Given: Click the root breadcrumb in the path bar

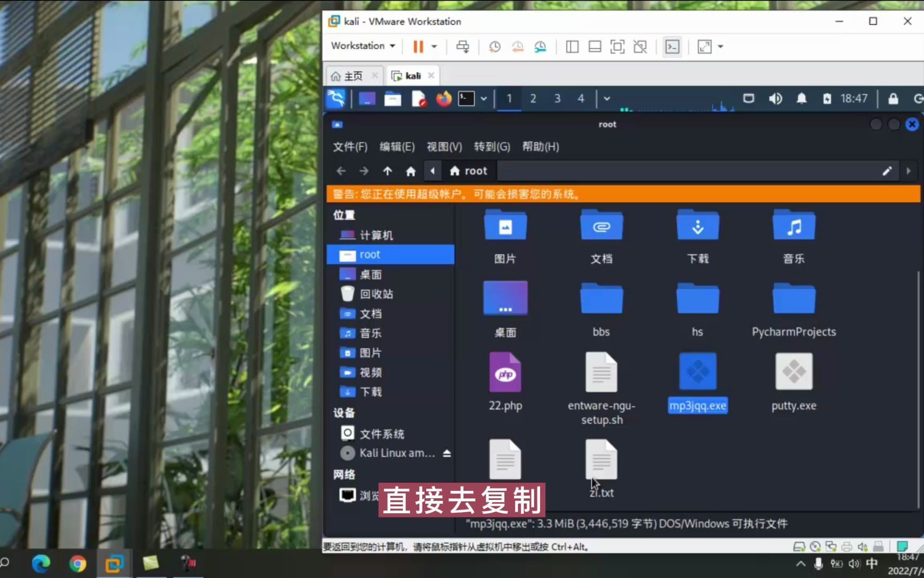Looking at the screenshot, I should point(468,170).
